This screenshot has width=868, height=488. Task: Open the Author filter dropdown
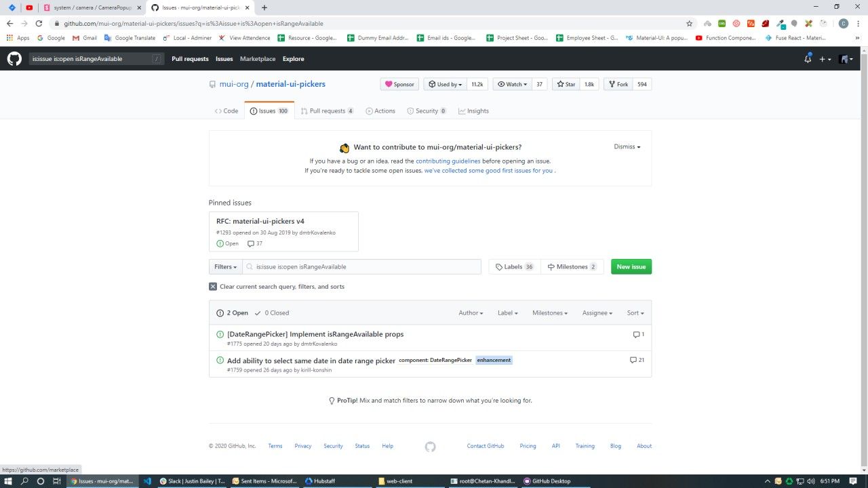(x=471, y=313)
